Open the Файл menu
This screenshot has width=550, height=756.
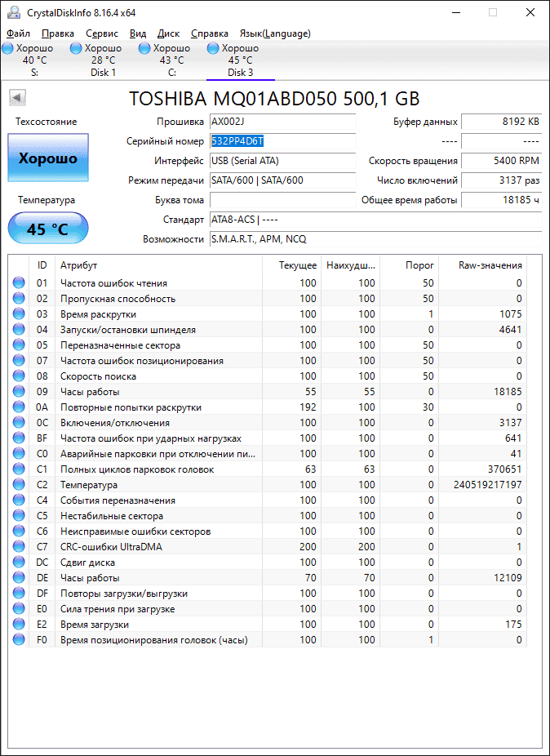(18, 33)
